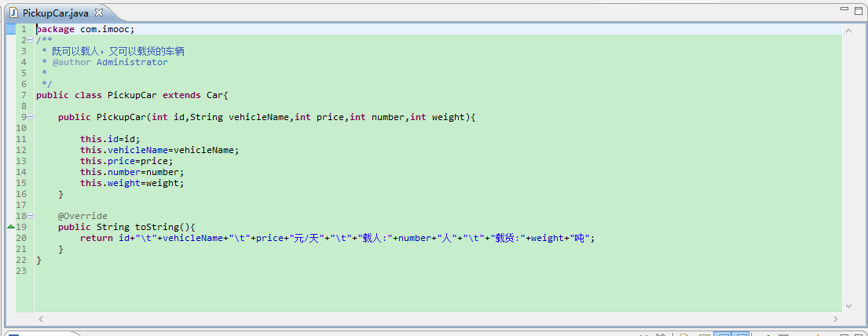The width and height of the screenshot is (868, 336).
Task: Collapse the PickupCar constructor at line 9
Action: point(30,117)
